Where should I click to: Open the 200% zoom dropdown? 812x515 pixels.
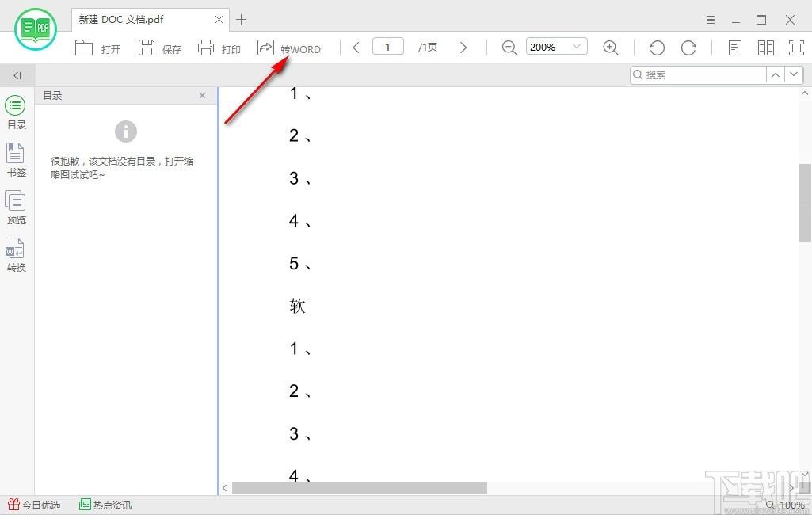click(x=557, y=47)
